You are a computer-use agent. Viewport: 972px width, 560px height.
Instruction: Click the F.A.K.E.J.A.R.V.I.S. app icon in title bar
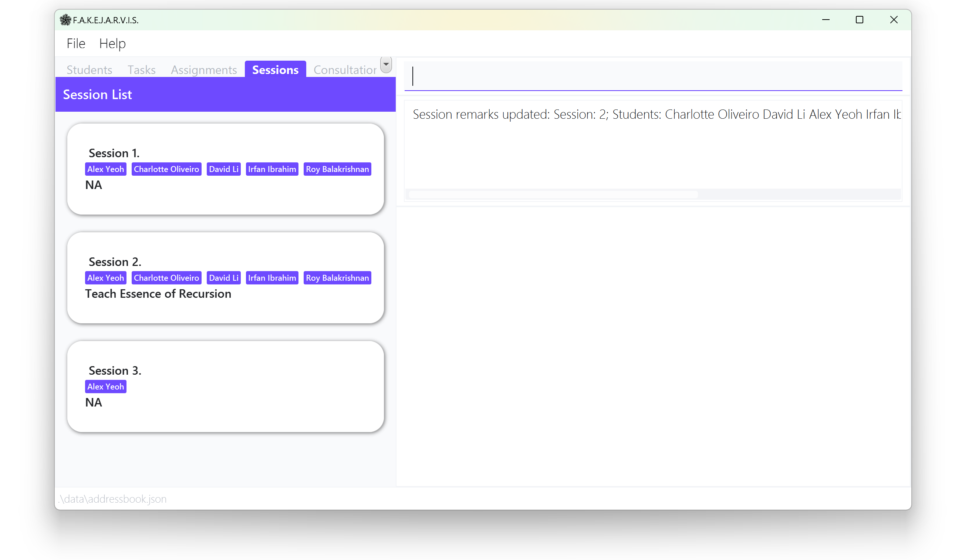pyautogui.click(x=65, y=20)
